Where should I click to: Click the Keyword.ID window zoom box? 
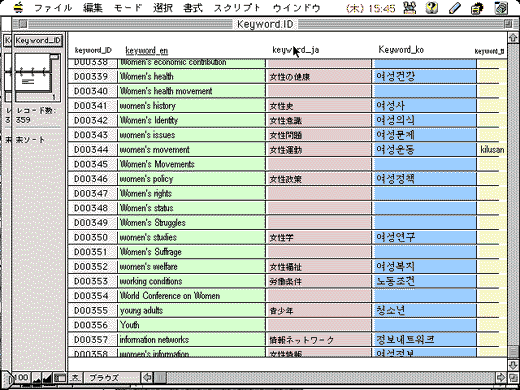point(508,24)
